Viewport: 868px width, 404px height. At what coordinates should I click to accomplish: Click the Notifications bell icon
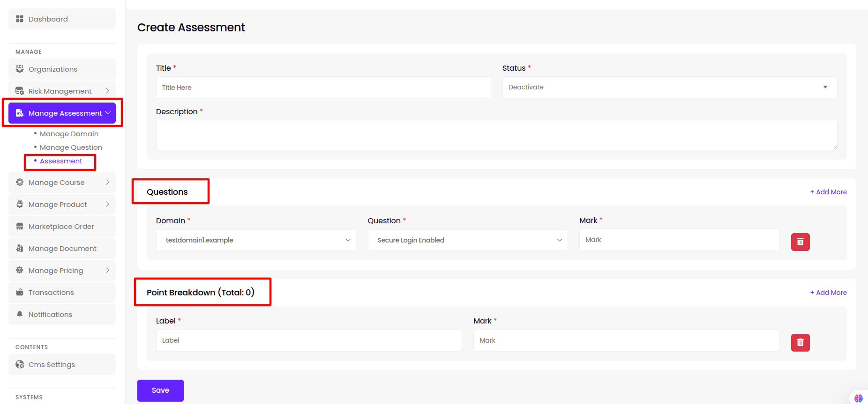[x=20, y=314]
